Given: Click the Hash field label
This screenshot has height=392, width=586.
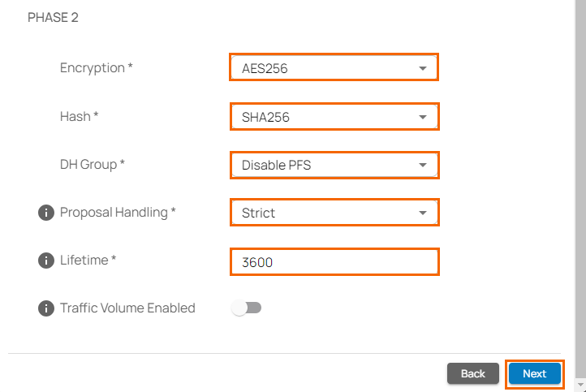Looking at the screenshot, I should 79,117.
